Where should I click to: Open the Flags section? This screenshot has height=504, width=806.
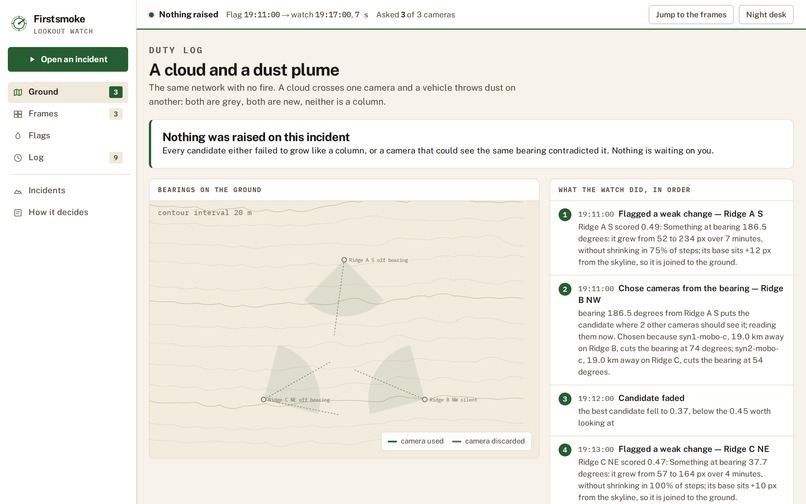pyautogui.click(x=68, y=136)
